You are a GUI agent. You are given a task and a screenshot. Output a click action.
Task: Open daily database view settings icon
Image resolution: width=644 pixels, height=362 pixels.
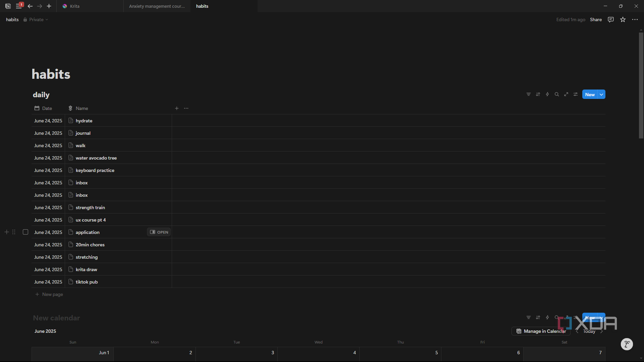click(576, 94)
